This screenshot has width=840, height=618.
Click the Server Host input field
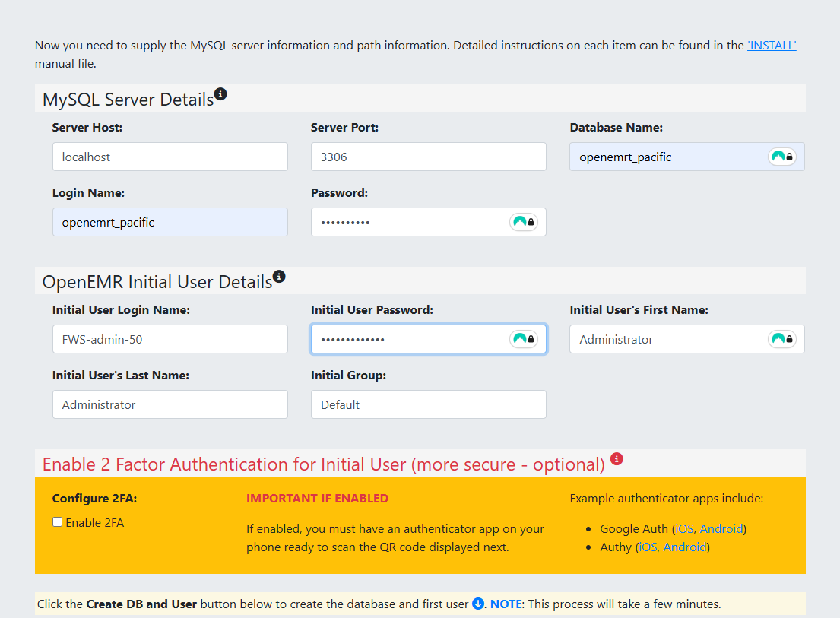[170, 157]
